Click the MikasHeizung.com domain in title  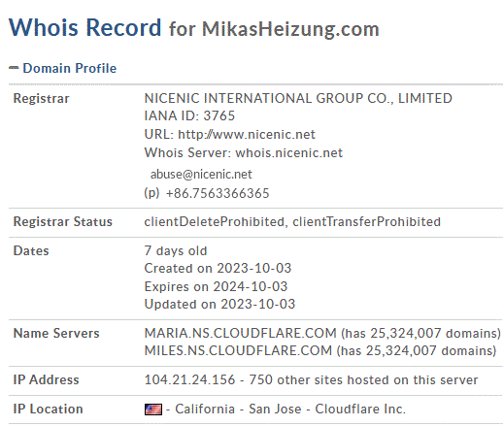(290, 29)
